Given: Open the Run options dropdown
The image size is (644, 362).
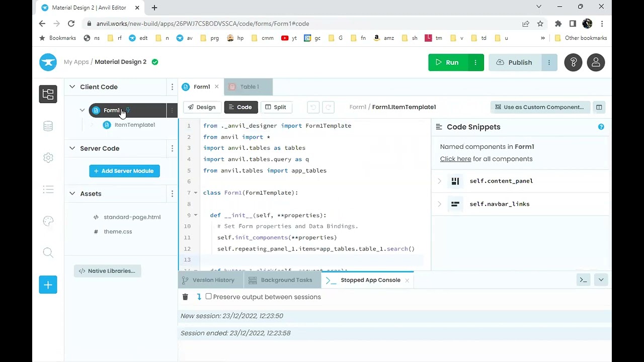Looking at the screenshot, I should point(475,62).
